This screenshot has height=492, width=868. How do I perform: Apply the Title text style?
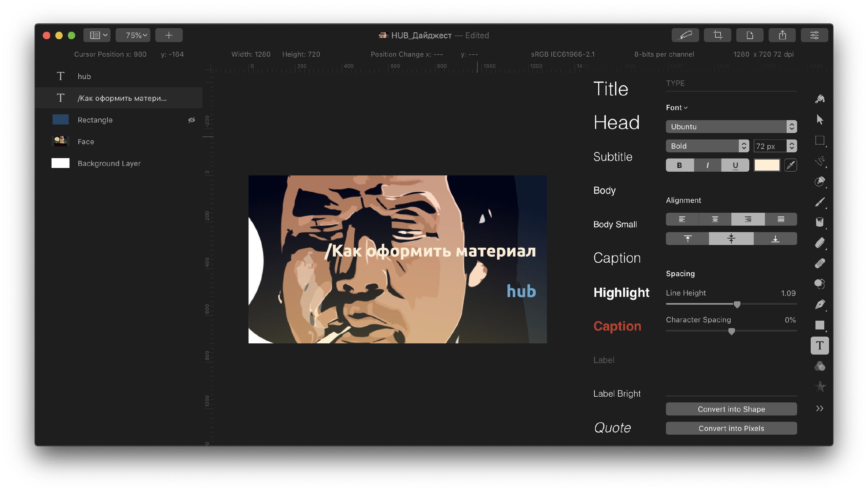coord(611,89)
